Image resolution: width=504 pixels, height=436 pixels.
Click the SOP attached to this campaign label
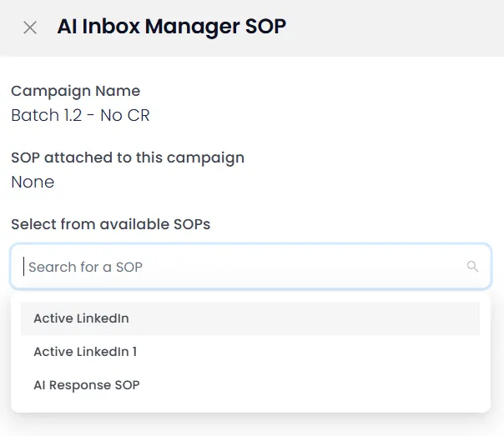point(128,158)
